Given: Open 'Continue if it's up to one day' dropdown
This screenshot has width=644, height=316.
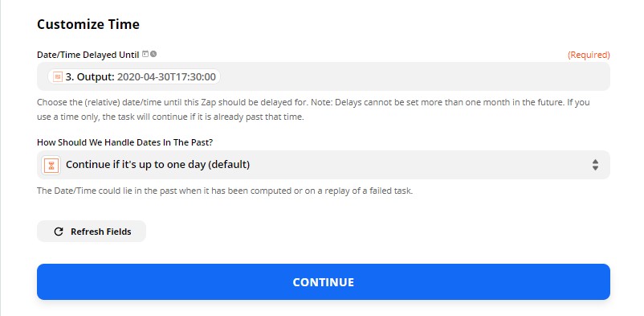Looking at the screenshot, I should click(324, 165).
